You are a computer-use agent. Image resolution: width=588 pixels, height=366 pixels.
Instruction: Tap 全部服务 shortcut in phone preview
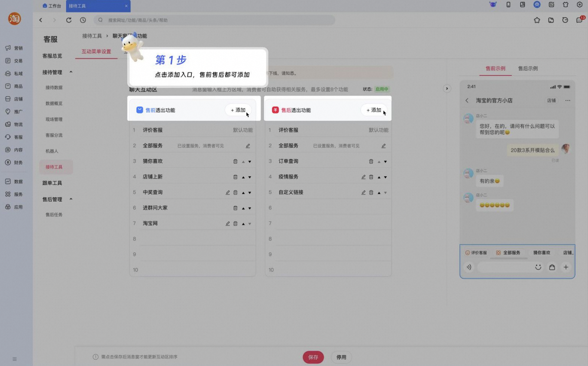(x=508, y=253)
